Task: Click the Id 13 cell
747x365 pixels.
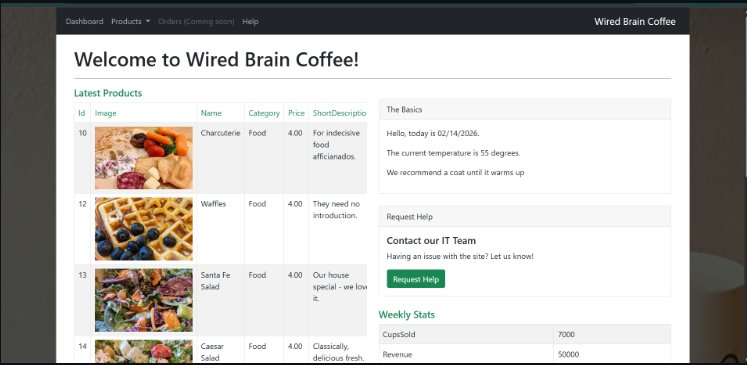Action: [x=82, y=300]
